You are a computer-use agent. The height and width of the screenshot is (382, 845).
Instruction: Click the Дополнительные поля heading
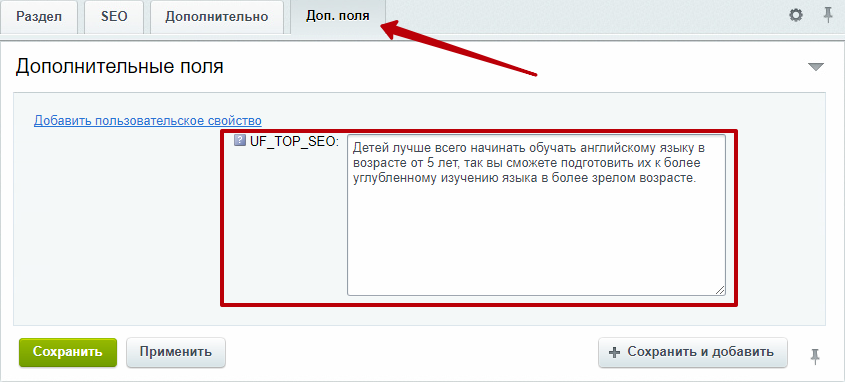click(x=119, y=67)
